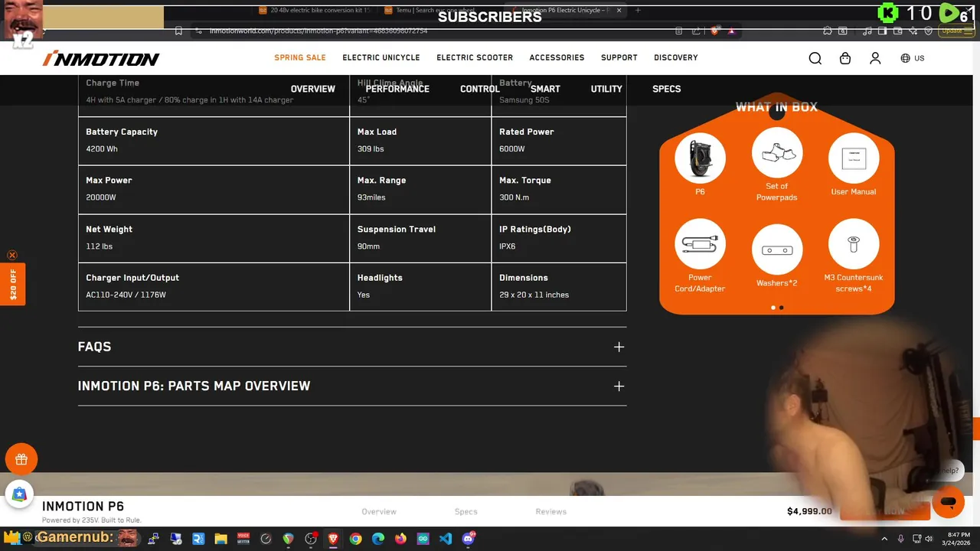Click the browser address bar URL
The height and width of the screenshot is (551, 980).
[318, 31]
